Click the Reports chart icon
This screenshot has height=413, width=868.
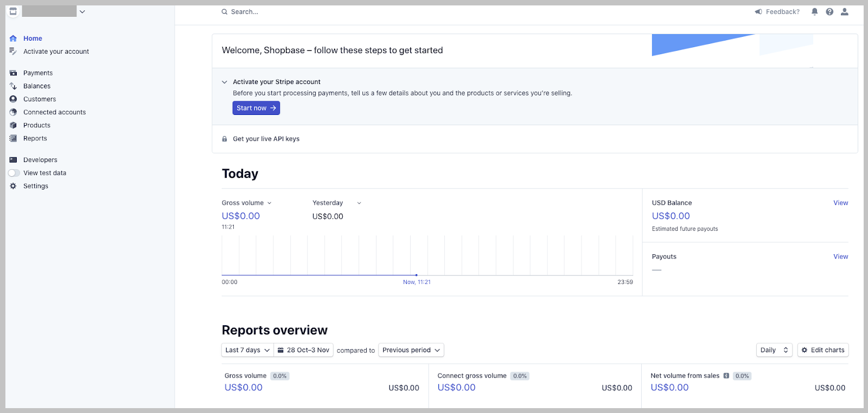pyautogui.click(x=13, y=138)
